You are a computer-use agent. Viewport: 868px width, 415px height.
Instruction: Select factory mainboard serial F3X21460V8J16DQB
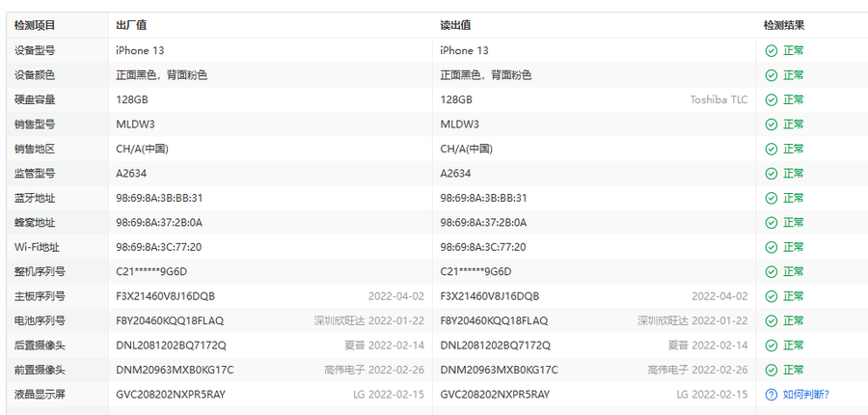[x=166, y=296]
